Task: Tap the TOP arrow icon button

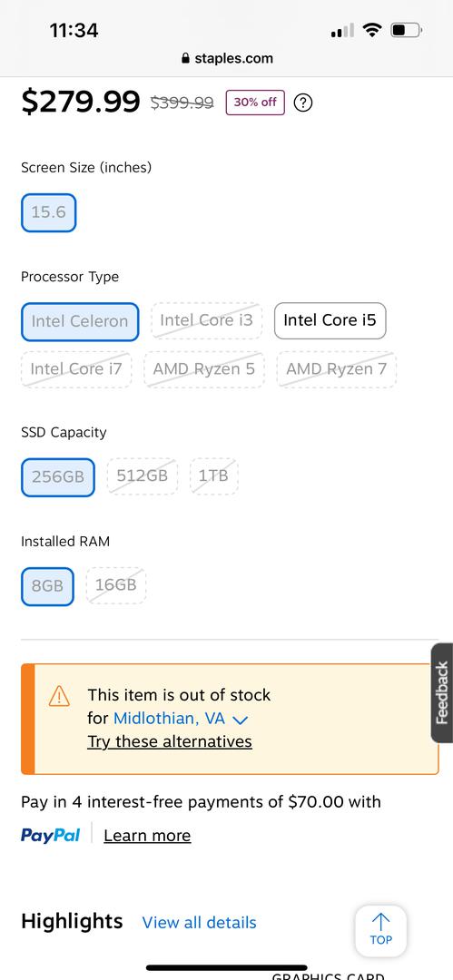Action: click(380, 931)
